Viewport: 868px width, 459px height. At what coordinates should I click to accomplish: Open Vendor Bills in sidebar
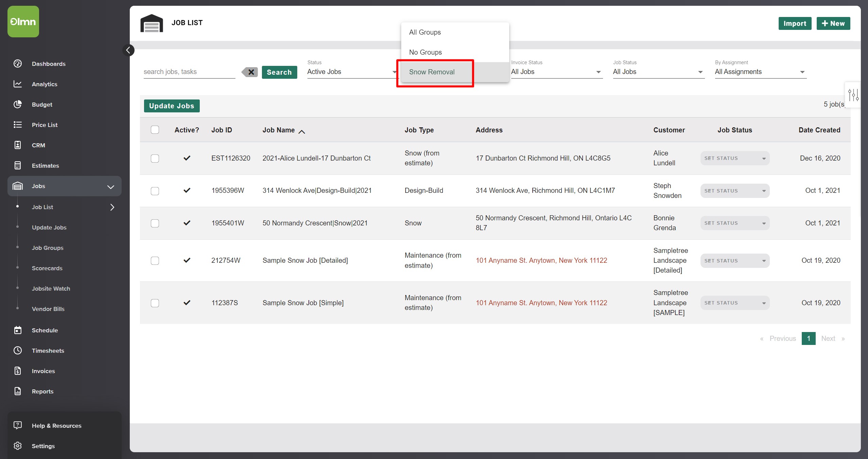click(x=48, y=309)
